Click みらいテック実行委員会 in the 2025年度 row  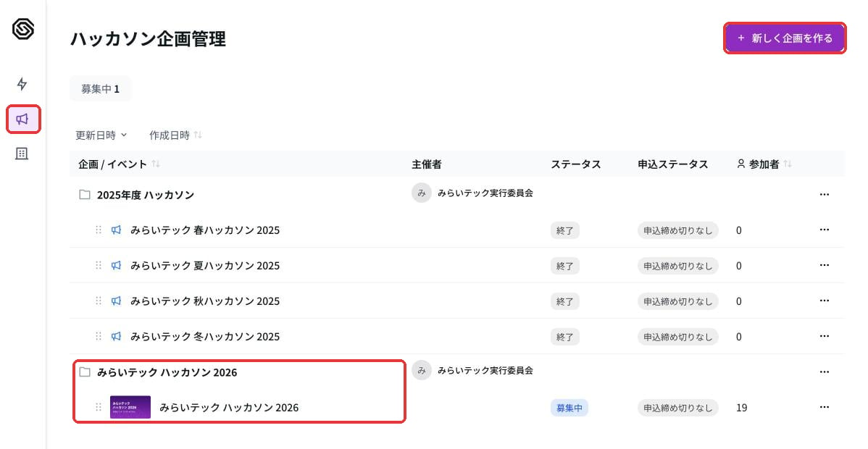click(485, 193)
